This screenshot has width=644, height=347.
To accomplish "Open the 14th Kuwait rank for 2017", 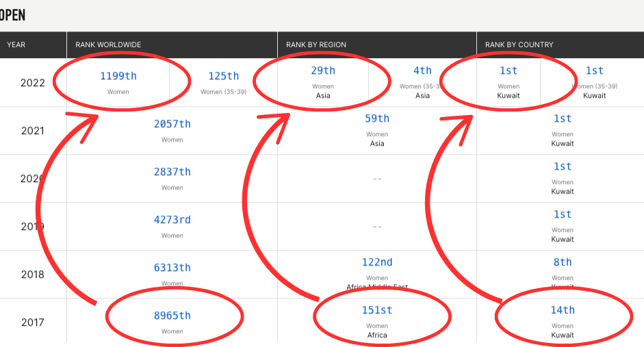I will coord(563,310).
